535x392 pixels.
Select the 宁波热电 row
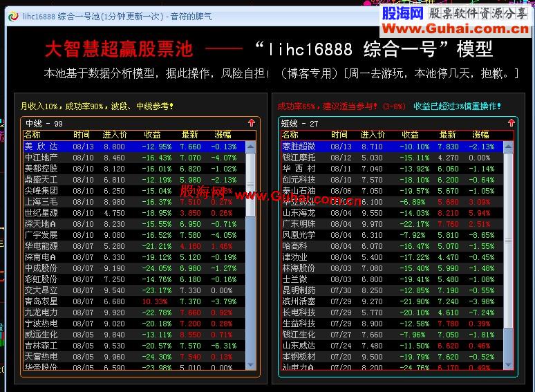134,324
